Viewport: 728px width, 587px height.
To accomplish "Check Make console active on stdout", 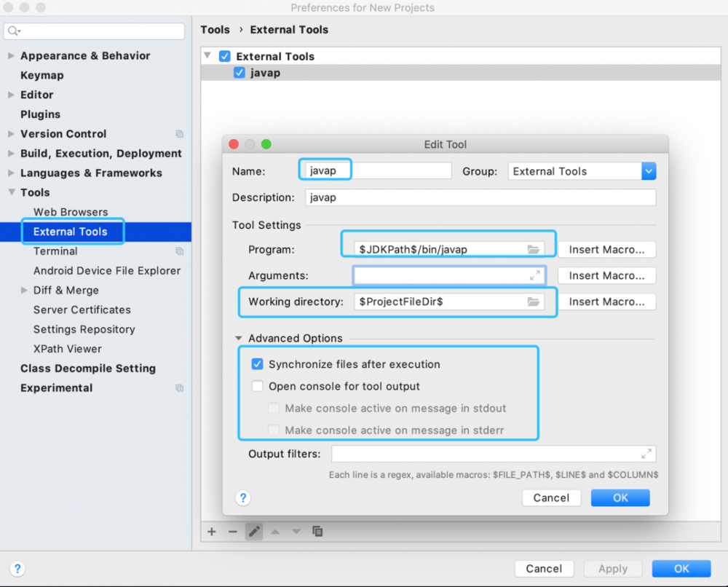I will pyautogui.click(x=274, y=409).
